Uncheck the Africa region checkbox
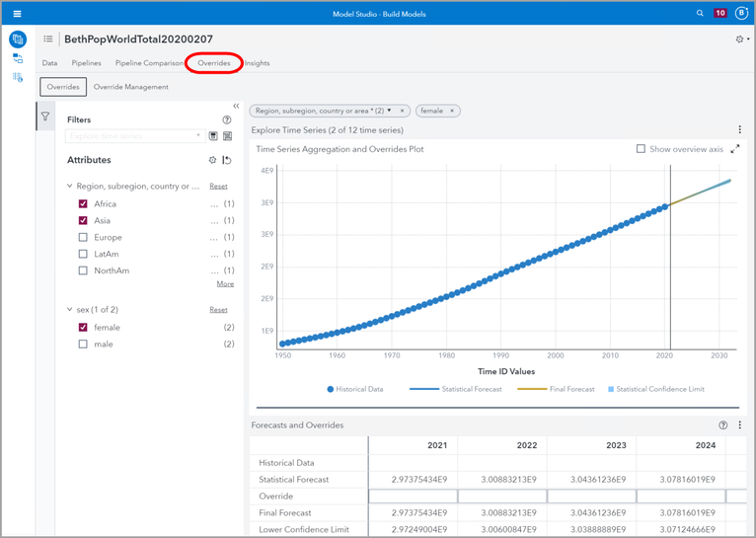The width and height of the screenshot is (756, 538). [83, 204]
